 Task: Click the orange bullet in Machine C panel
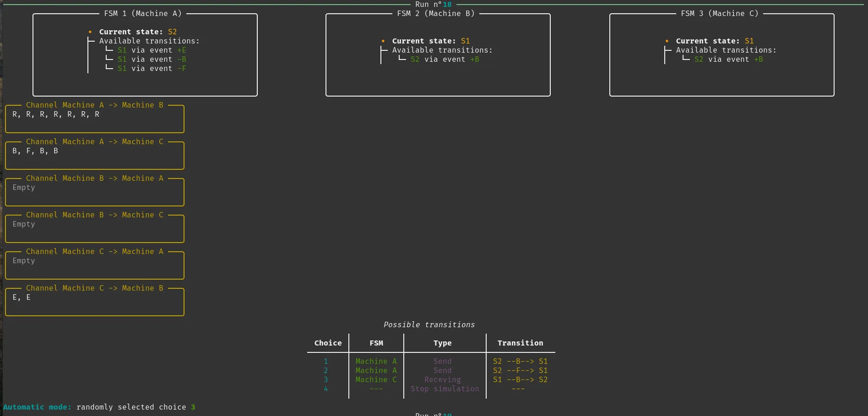point(667,41)
